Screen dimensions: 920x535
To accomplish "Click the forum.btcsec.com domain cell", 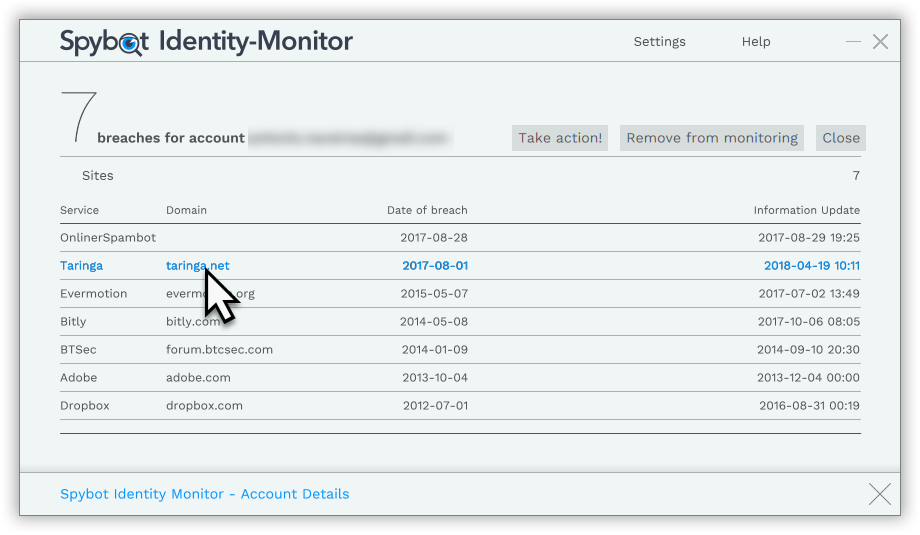I will [219, 350].
